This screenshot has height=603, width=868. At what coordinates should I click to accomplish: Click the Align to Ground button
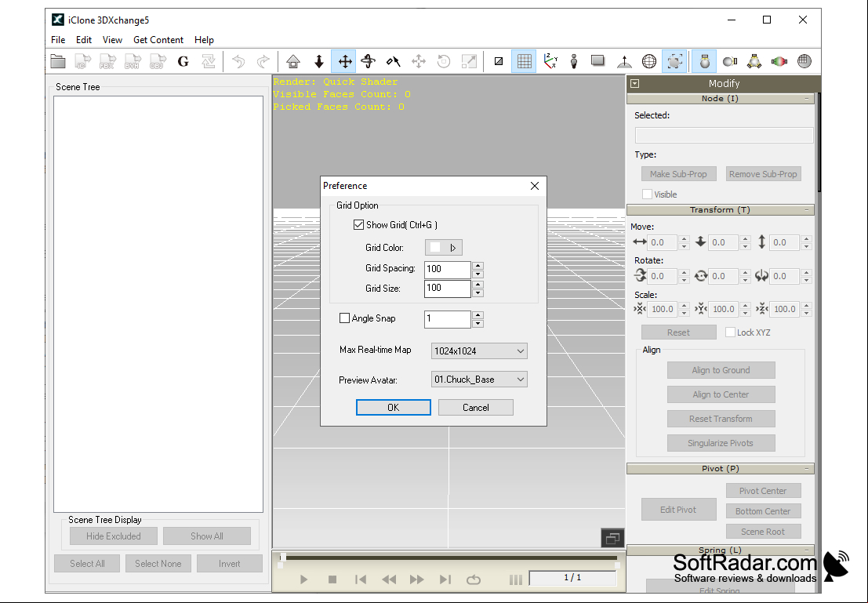pos(721,370)
